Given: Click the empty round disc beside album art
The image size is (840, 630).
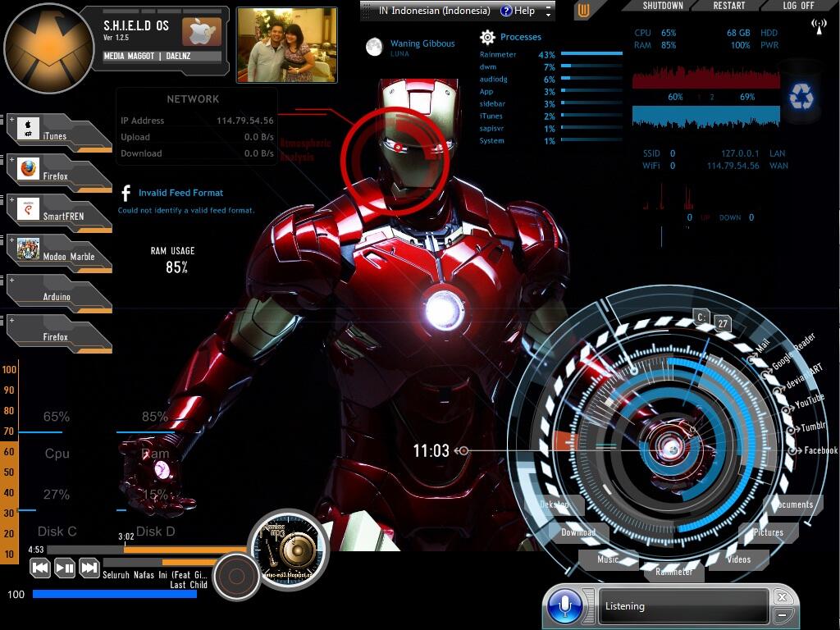Looking at the screenshot, I should tap(236, 577).
